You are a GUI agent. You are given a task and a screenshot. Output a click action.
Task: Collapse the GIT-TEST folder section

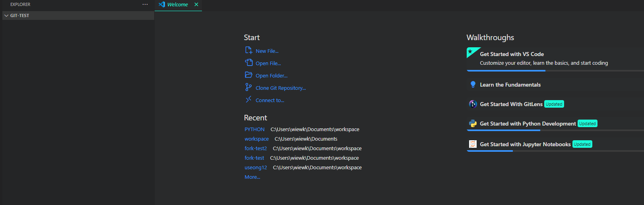[x=78, y=15]
